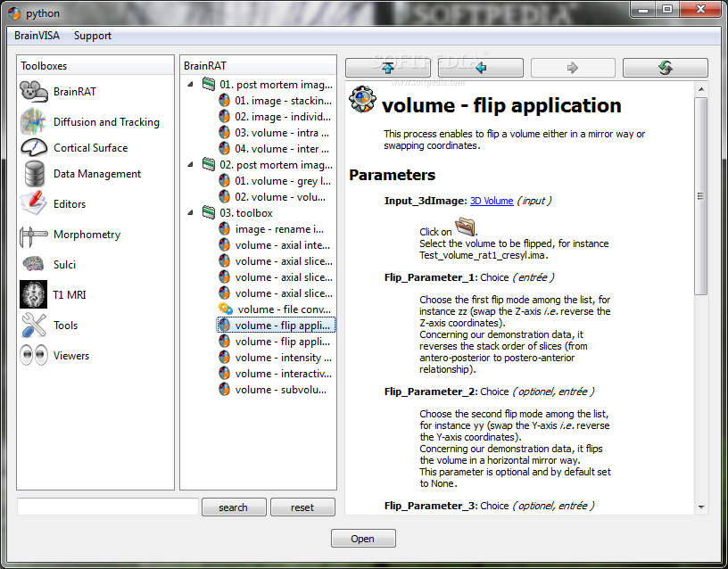728x569 pixels.
Task: Click the folder icon of 01. post mortem imag...
Action: coord(209,84)
